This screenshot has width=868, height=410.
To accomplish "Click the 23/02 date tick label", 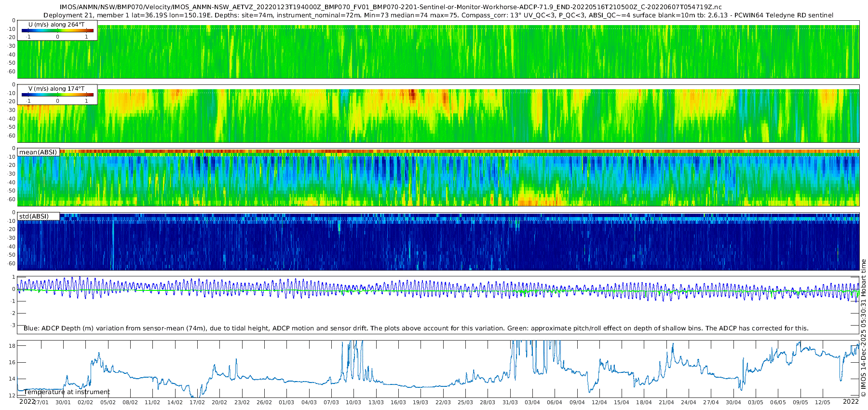I will (x=242, y=402).
